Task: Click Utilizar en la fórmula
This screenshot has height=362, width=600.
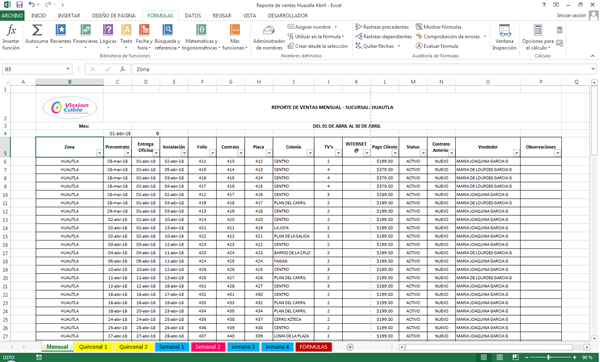Action: coord(316,36)
